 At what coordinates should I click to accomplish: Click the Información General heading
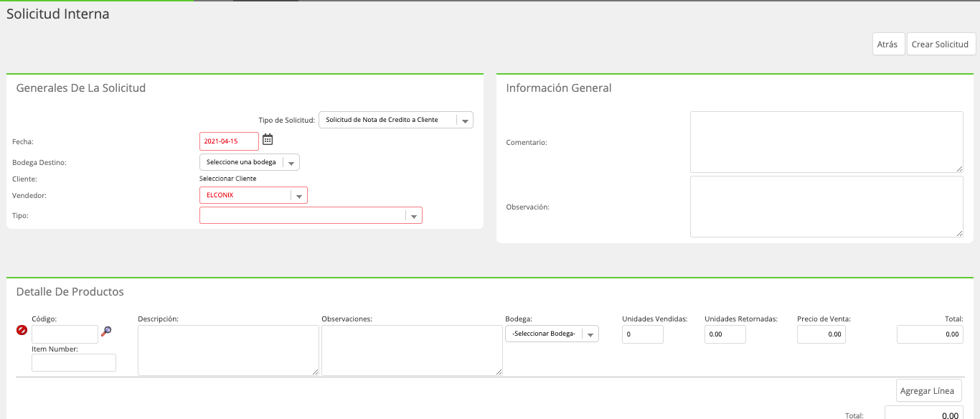pyautogui.click(x=559, y=88)
